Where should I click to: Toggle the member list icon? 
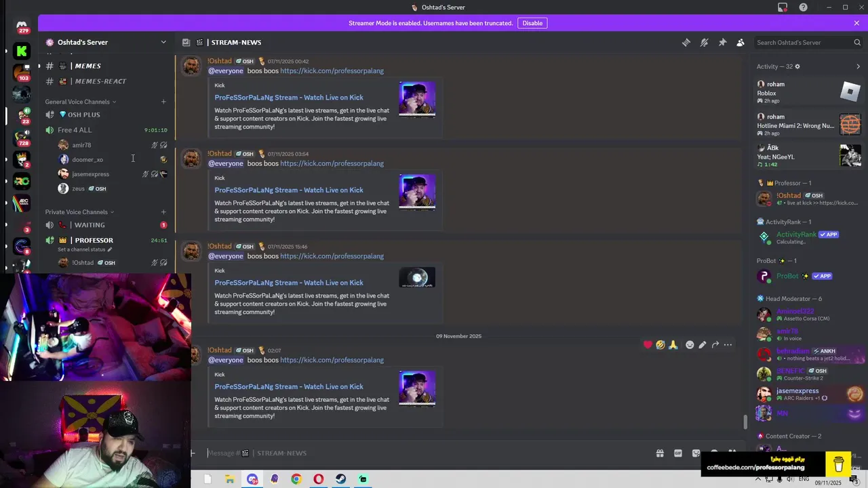tap(741, 42)
